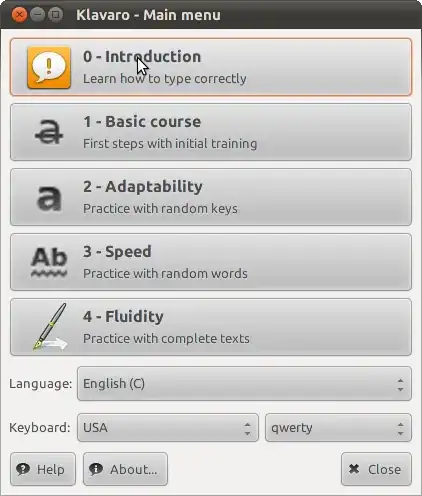
Task: Click the 'Ab' Speed icon
Action: [49, 262]
